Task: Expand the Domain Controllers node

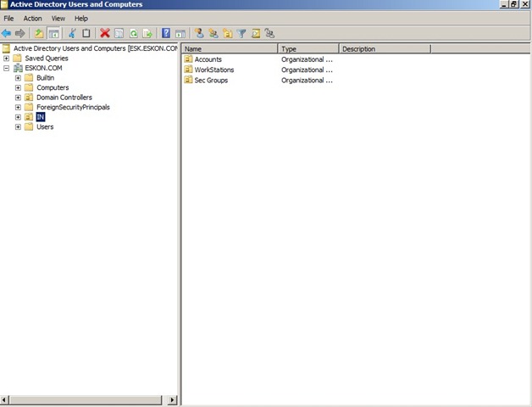Action: tap(18, 98)
